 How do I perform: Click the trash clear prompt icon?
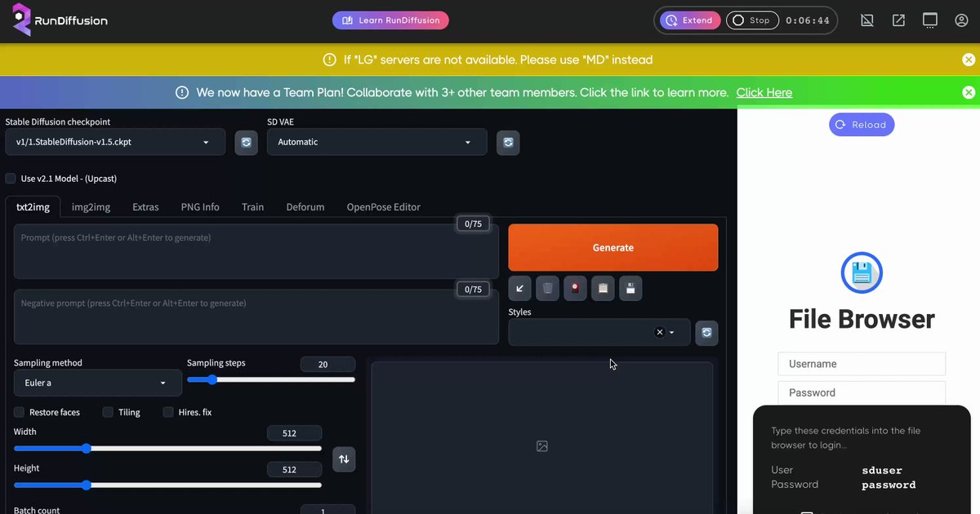(x=547, y=288)
